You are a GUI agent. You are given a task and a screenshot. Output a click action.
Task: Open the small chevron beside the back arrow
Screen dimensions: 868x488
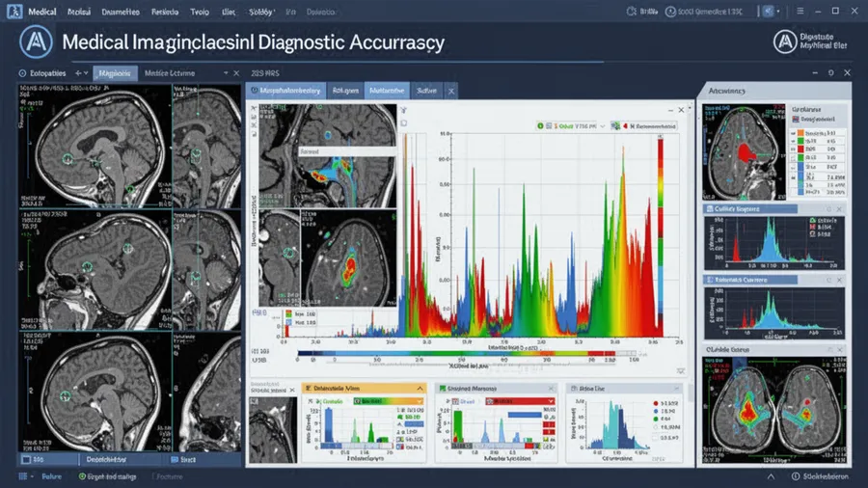(86, 73)
